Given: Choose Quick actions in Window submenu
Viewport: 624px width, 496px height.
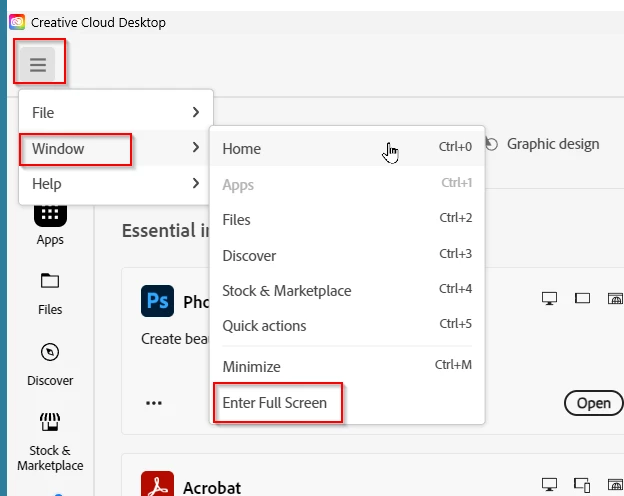Looking at the screenshot, I should (347, 326).
